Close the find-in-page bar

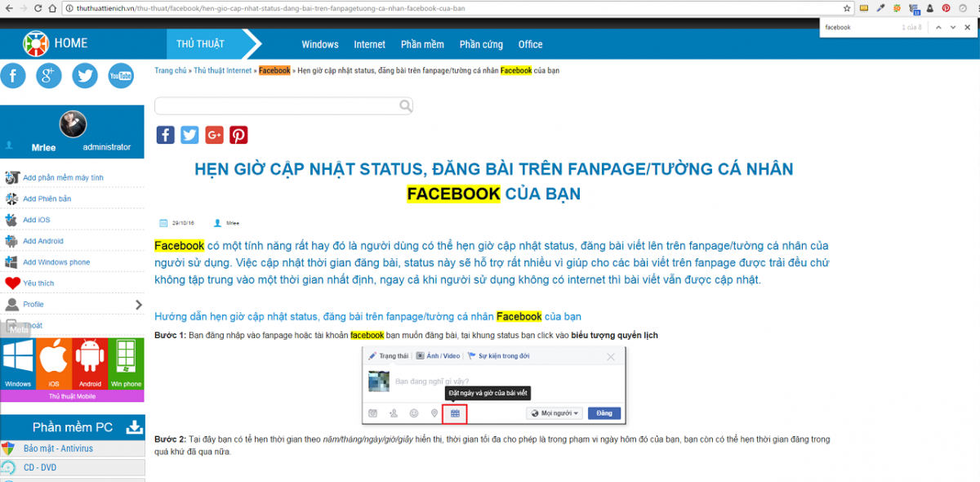click(968, 27)
